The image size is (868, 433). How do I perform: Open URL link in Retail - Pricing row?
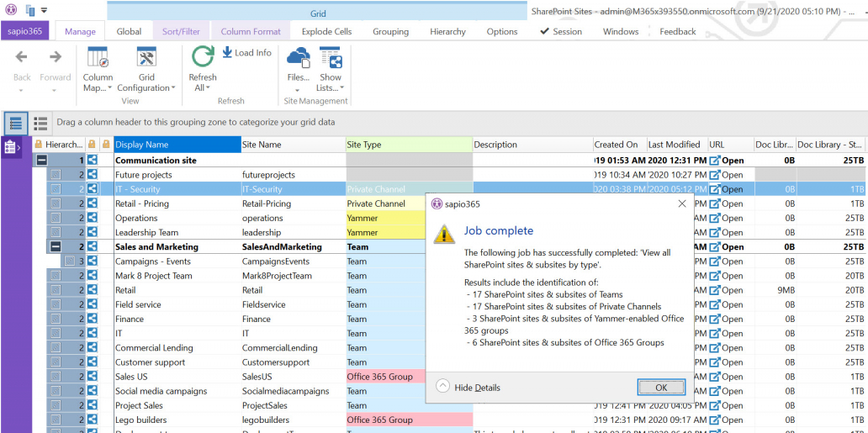[x=727, y=203]
